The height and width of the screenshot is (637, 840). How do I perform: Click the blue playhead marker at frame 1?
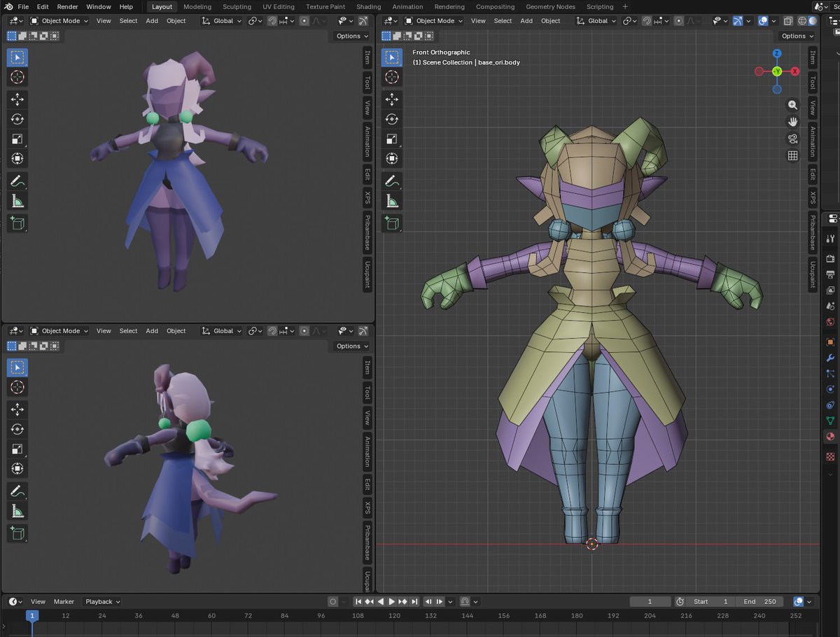32,615
